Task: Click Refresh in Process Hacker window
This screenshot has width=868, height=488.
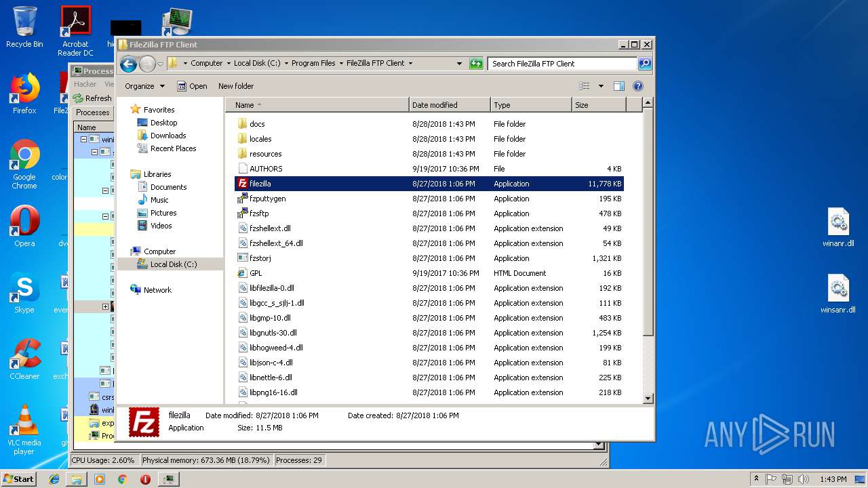Action: [x=92, y=98]
